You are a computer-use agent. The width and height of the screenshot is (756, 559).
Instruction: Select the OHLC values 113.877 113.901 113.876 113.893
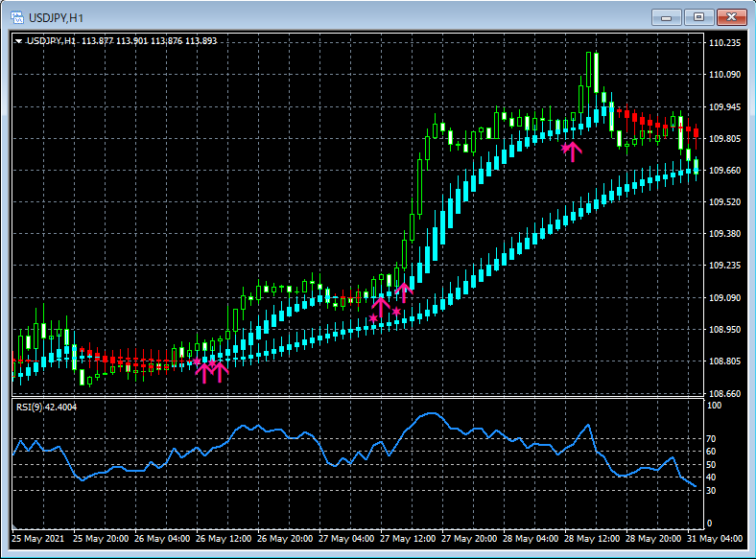(149, 41)
